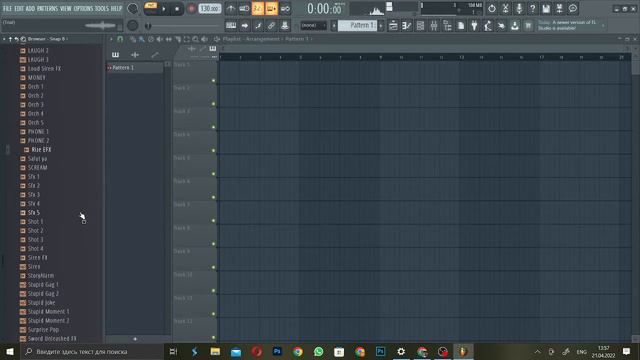Open the plugin picker plug icon
Viewport: 640px width, 360px height.
[x=474, y=26]
